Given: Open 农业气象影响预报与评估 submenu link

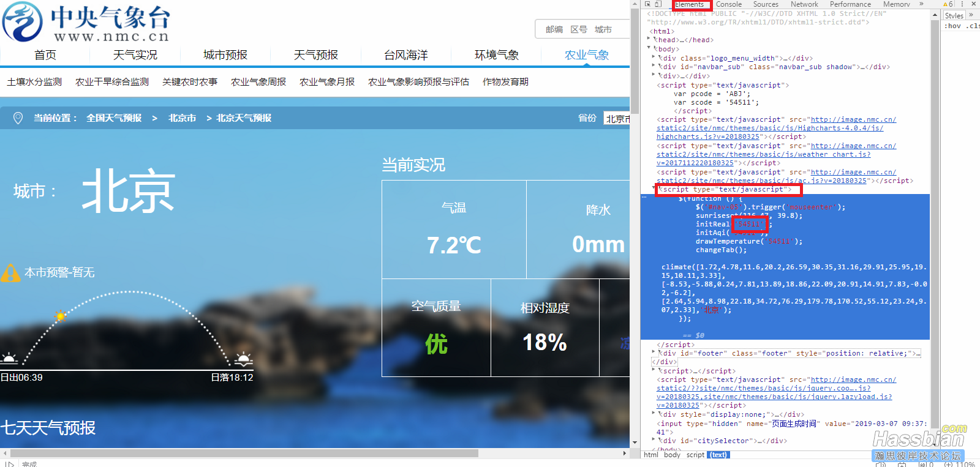Looking at the screenshot, I should point(418,82).
